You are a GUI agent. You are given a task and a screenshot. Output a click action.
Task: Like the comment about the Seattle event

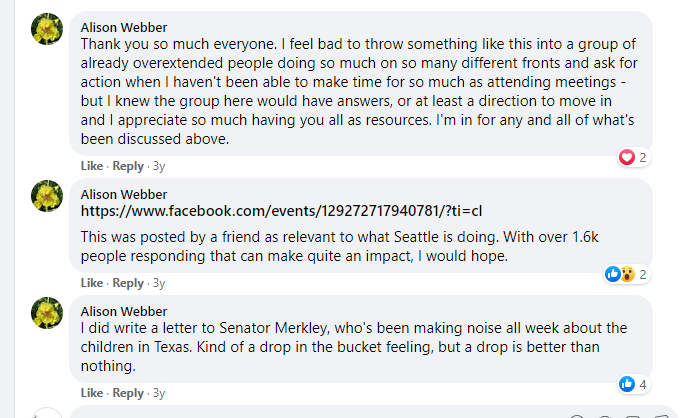92,283
